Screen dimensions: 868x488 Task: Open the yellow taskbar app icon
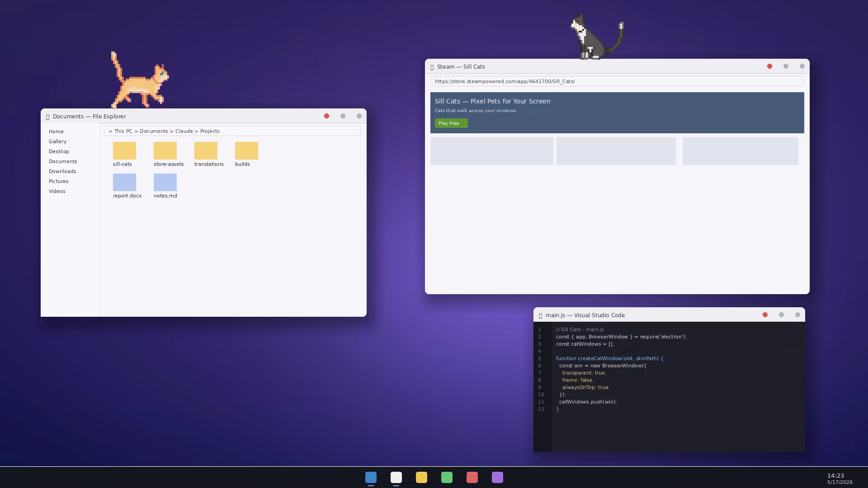click(x=421, y=477)
